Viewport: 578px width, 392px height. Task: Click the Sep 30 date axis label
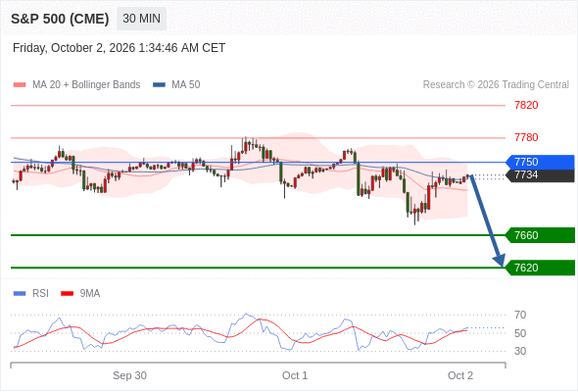click(x=129, y=375)
